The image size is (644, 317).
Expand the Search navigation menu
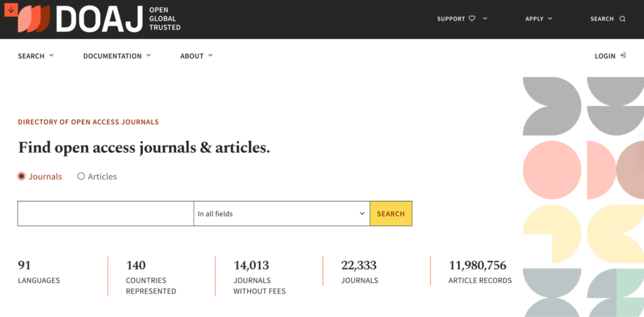pos(36,56)
